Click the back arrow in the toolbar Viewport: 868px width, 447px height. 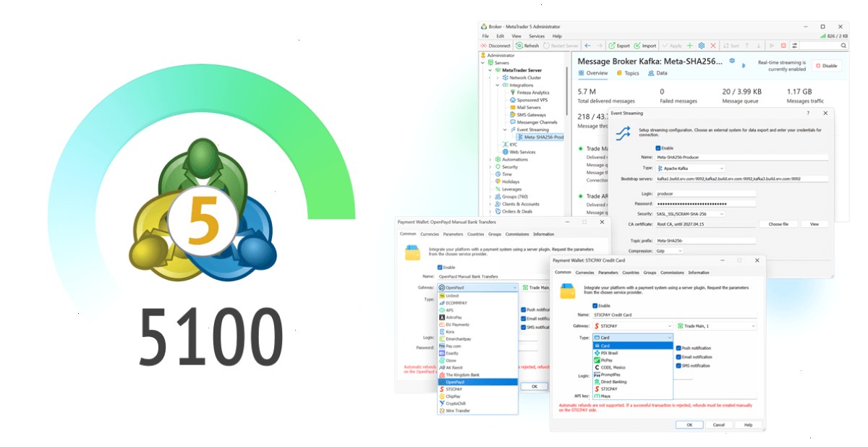tap(588, 46)
